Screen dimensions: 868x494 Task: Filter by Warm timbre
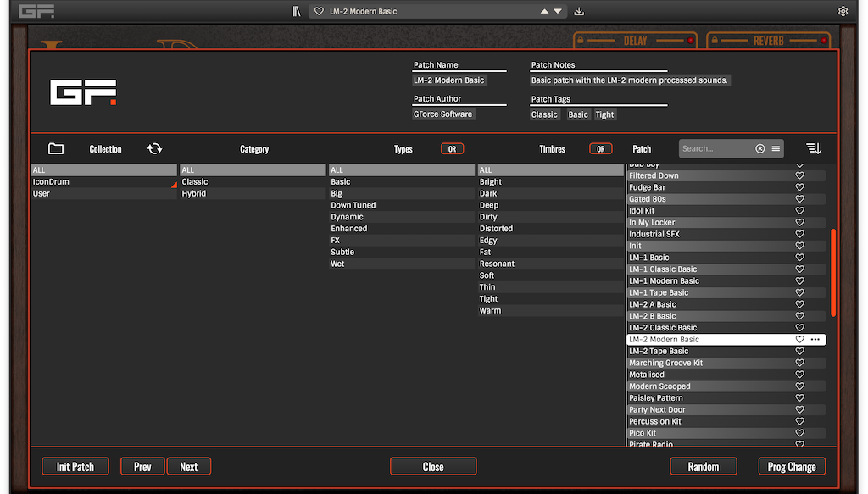[551, 310]
